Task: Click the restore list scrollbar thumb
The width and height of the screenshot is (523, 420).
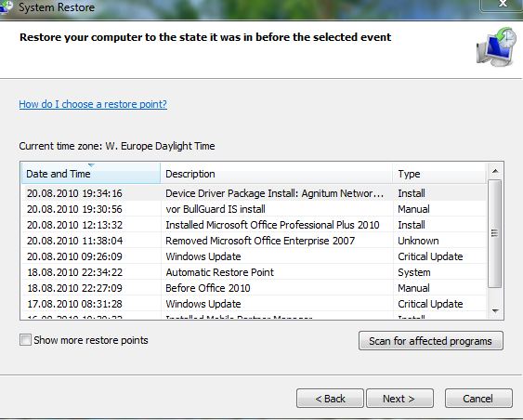Action: pos(495,233)
